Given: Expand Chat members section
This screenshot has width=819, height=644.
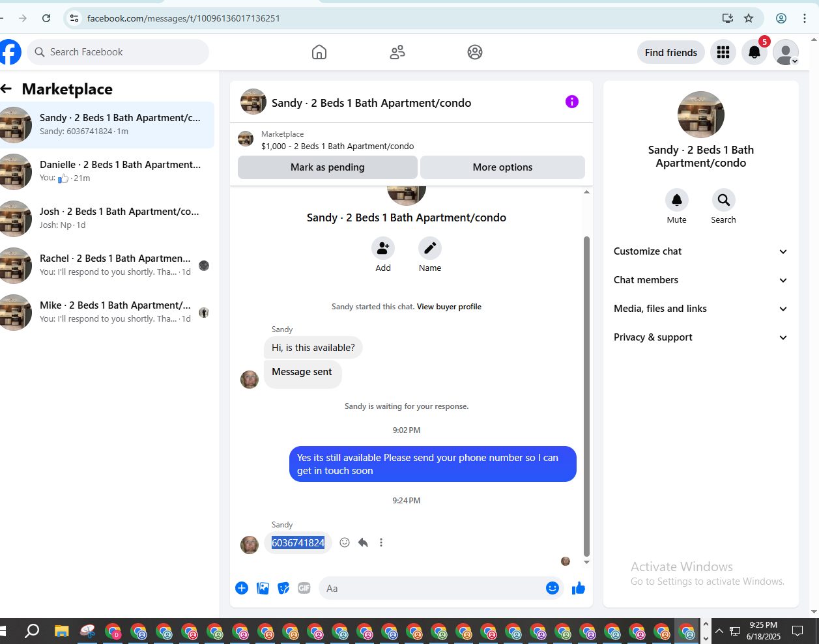Looking at the screenshot, I should (700, 280).
